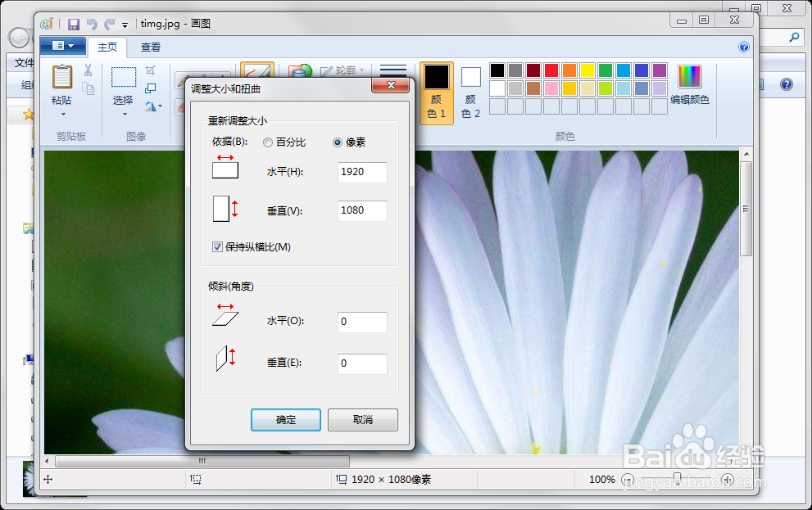Click the 取消 button in dialog
The width and height of the screenshot is (812, 510).
[x=362, y=419]
